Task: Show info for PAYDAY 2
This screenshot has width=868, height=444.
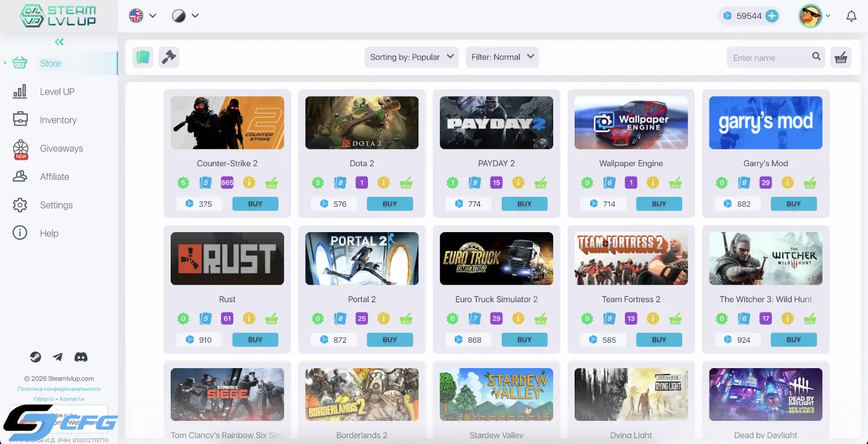Action: tap(518, 183)
